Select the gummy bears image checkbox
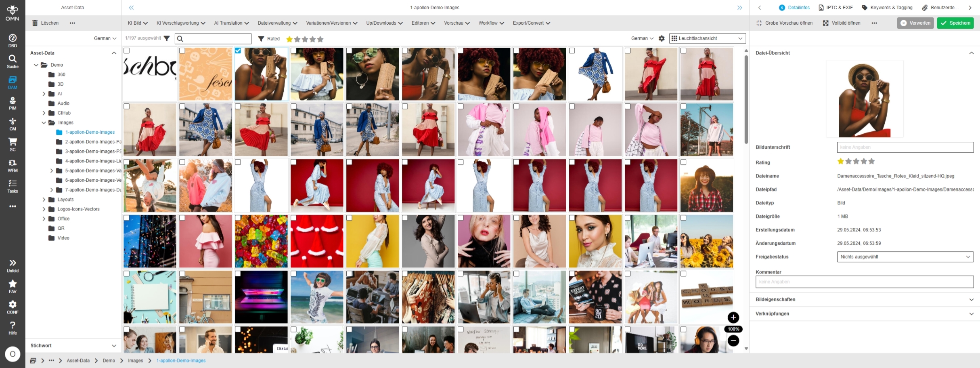 click(238, 218)
